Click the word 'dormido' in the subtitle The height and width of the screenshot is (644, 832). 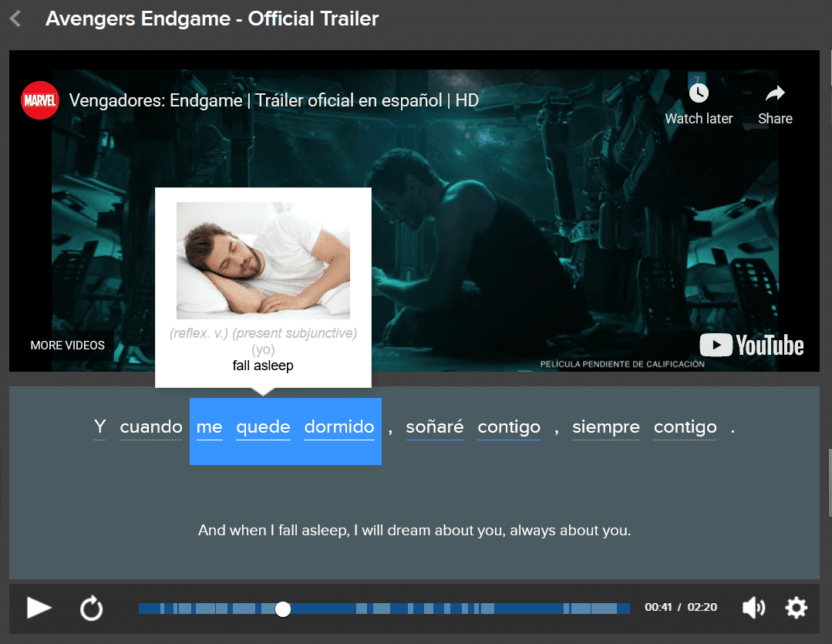(x=339, y=427)
